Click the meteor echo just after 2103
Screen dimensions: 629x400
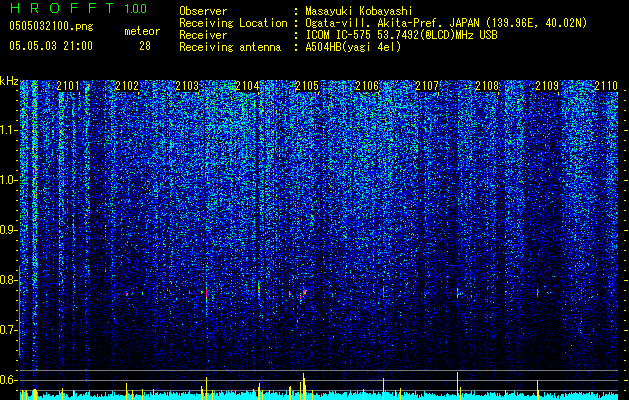pyautogui.click(x=206, y=294)
